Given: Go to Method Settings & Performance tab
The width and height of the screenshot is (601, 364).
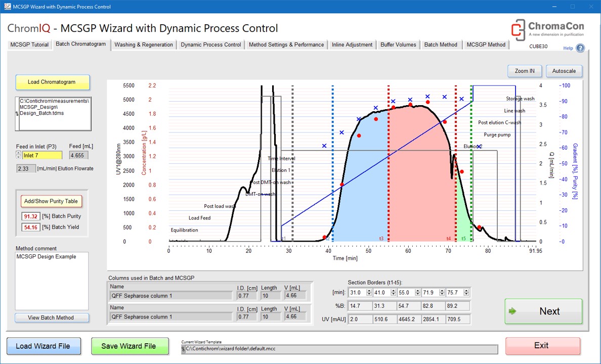Looking at the screenshot, I should pyautogui.click(x=286, y=44).
